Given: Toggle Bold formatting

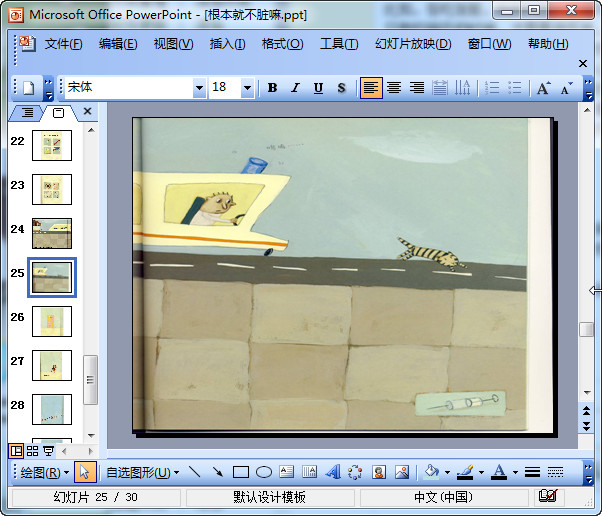Looking at the screenshot, I should click(x=272, y=88).
